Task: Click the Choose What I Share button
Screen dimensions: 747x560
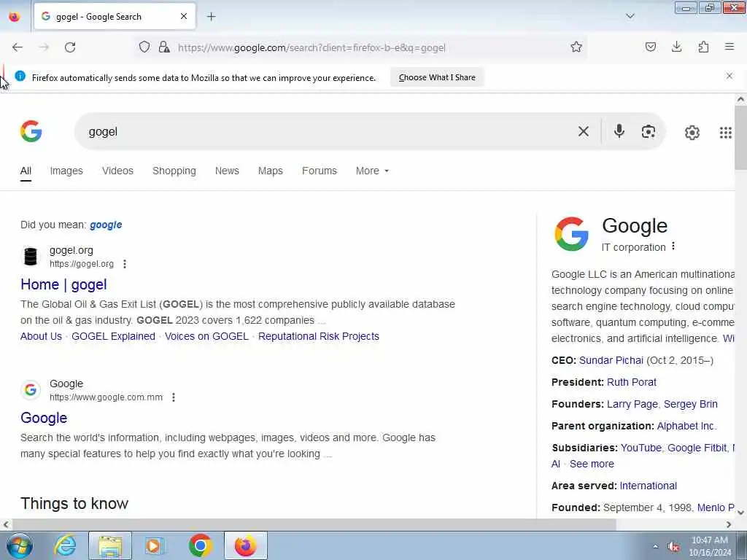Action: click(437, 77)
